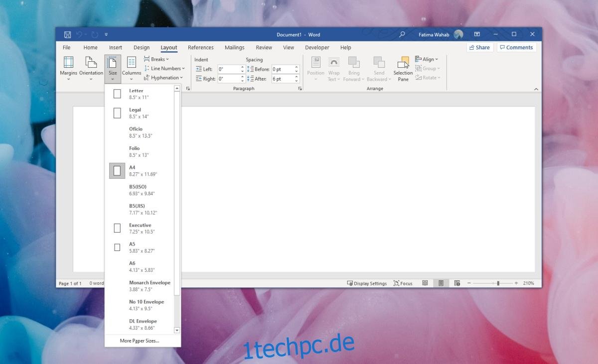Collapse the ribbon with the chevron
The height and width of the screenshot is (364, 598).
point(536,89)
